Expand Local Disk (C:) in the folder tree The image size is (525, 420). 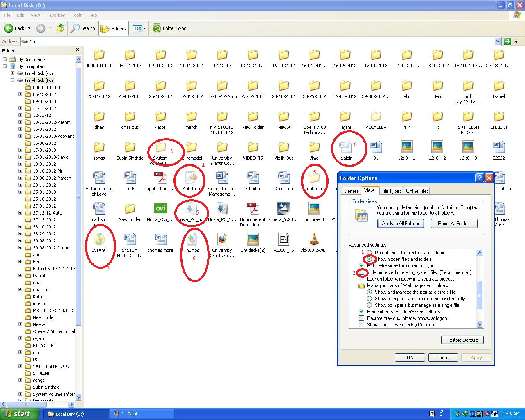(x=12, y=73)
